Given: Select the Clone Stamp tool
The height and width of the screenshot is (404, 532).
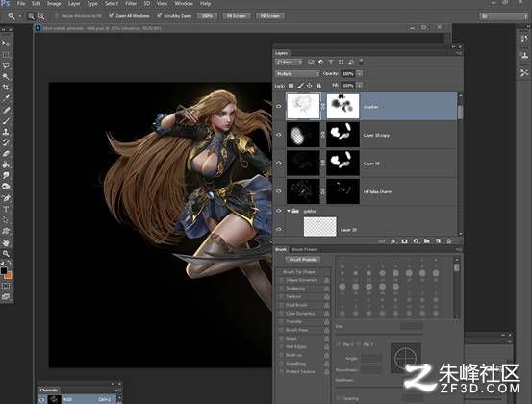Looking at the screenshot, I should [x=6, y=131].
